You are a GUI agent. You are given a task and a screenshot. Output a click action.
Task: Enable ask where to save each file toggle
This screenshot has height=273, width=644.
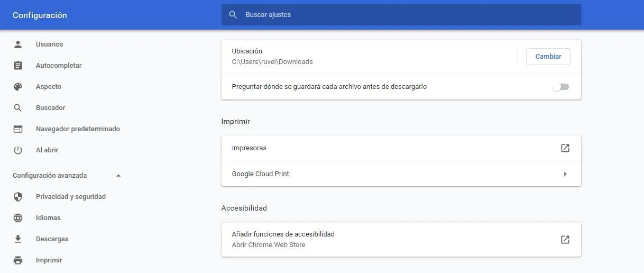click(560, 87)
